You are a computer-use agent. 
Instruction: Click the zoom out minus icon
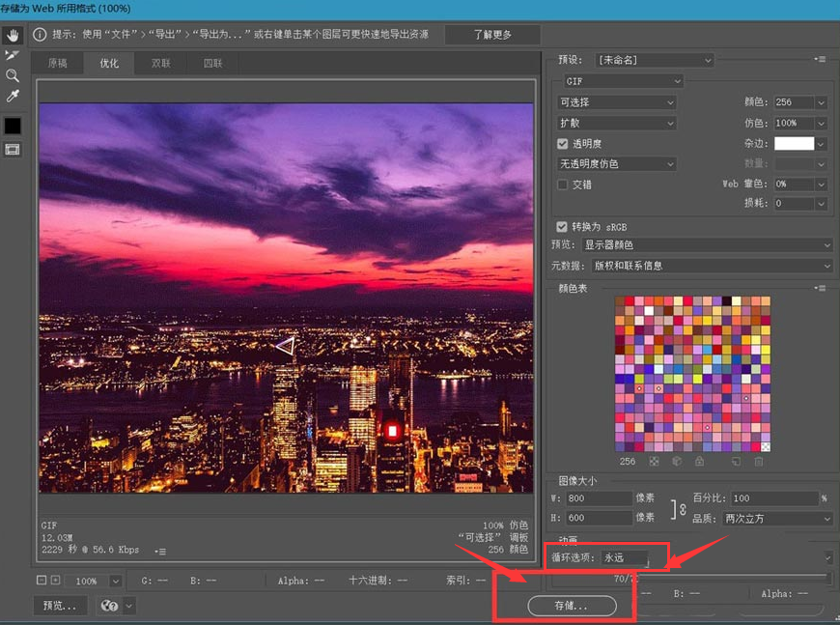point(42,581)
